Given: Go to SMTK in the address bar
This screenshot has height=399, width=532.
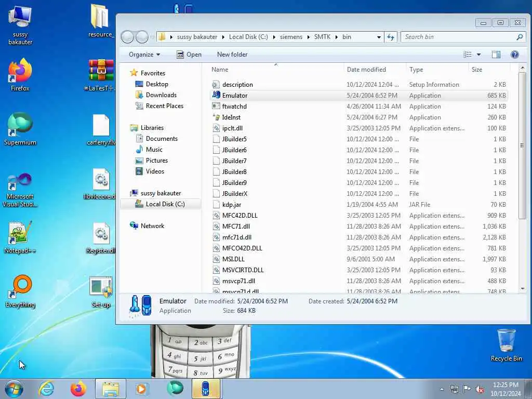Looking at the screenshot, I should (322, 37).
